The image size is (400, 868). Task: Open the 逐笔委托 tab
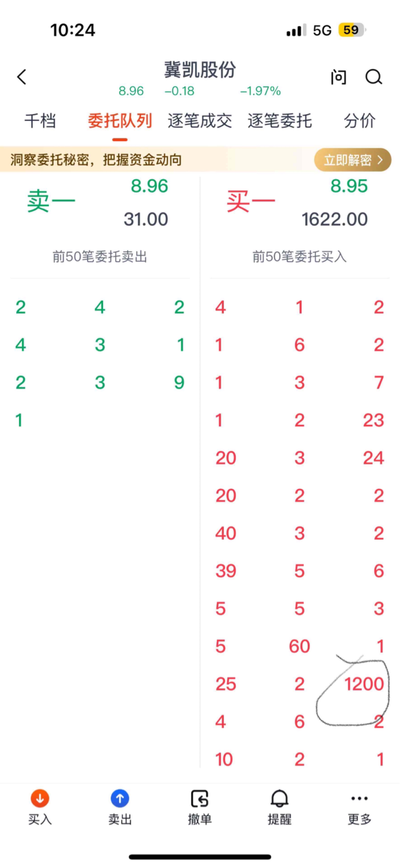click(x=280, y=121)
